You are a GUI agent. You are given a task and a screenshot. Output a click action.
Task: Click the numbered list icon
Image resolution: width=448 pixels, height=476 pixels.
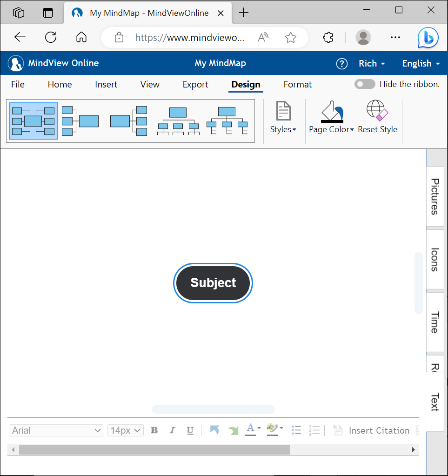click(314, 430)
